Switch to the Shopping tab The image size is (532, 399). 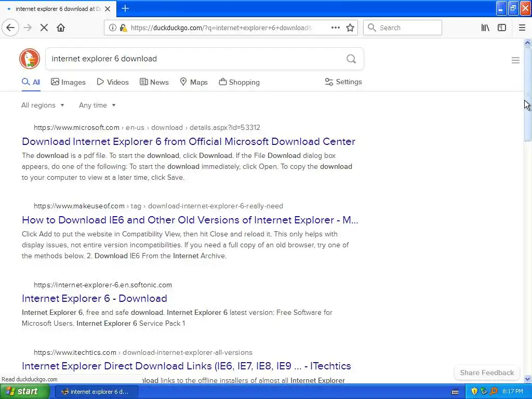[x=239, y=82]
